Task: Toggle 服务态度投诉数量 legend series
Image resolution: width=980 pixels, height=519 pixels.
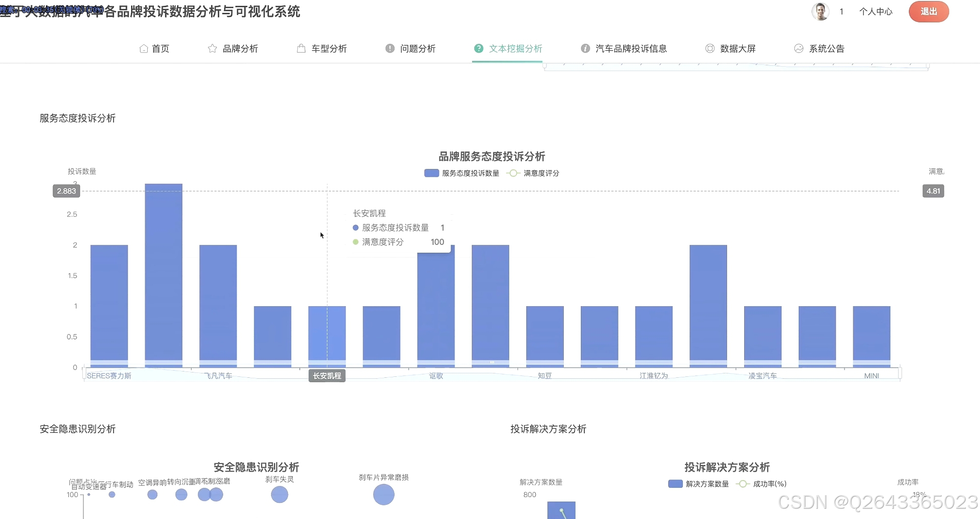Action: (x=462, y=173)
